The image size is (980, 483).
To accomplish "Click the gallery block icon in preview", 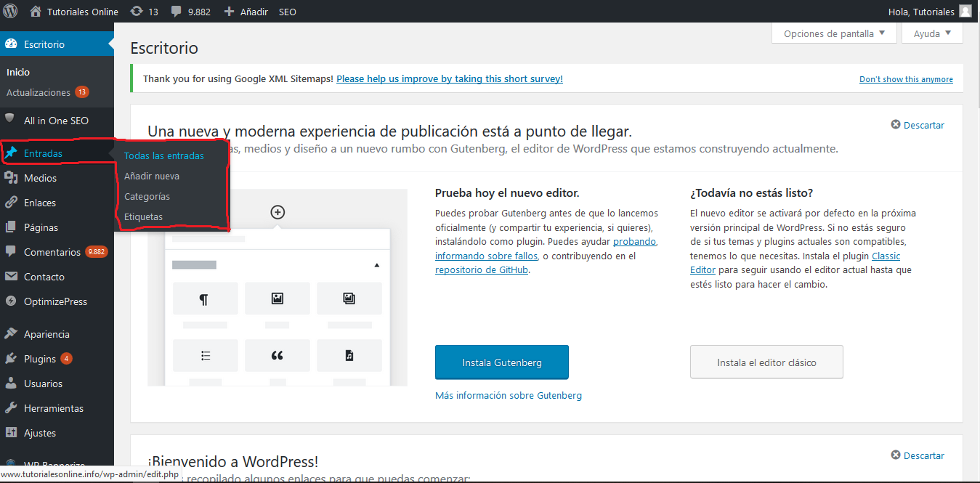I will point(349,299).
